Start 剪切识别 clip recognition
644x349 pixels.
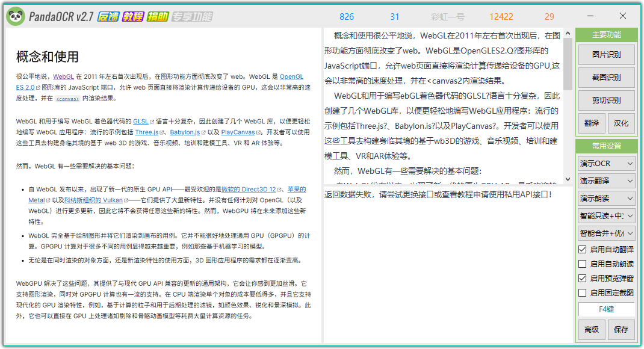[x=606, y=100]
